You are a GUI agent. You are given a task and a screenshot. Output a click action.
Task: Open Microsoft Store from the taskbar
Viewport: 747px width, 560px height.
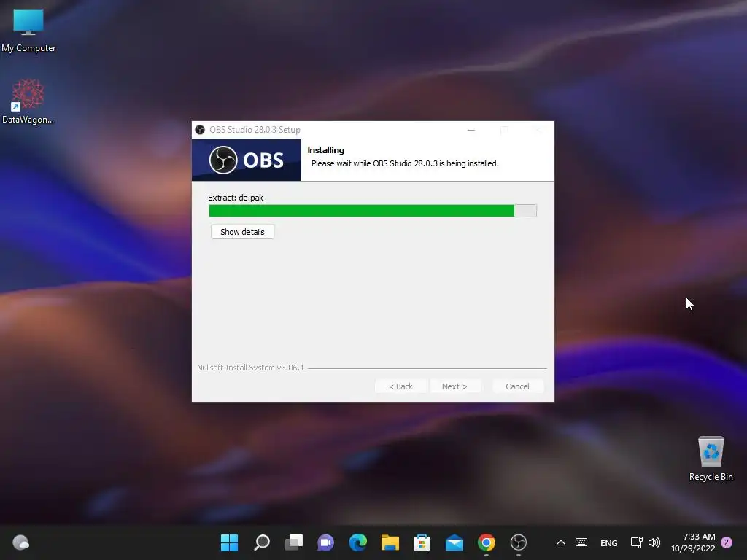tap(422, 542)
